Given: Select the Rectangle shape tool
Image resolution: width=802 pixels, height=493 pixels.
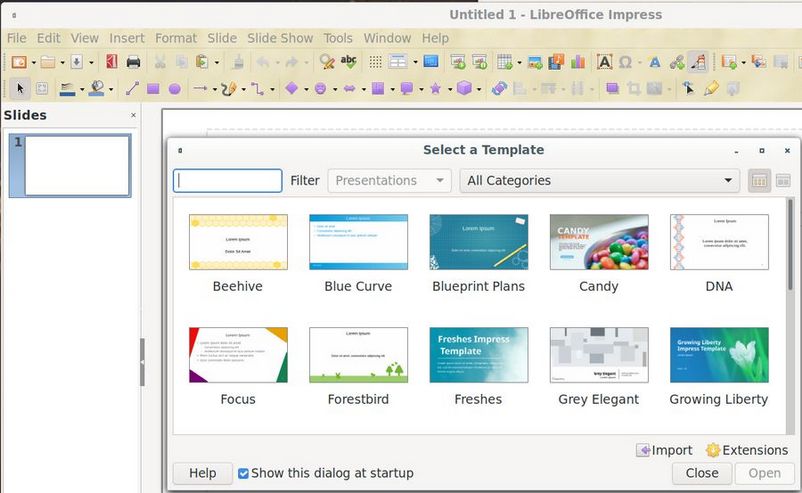Looking at the screenshot, I should coord(153,89).
